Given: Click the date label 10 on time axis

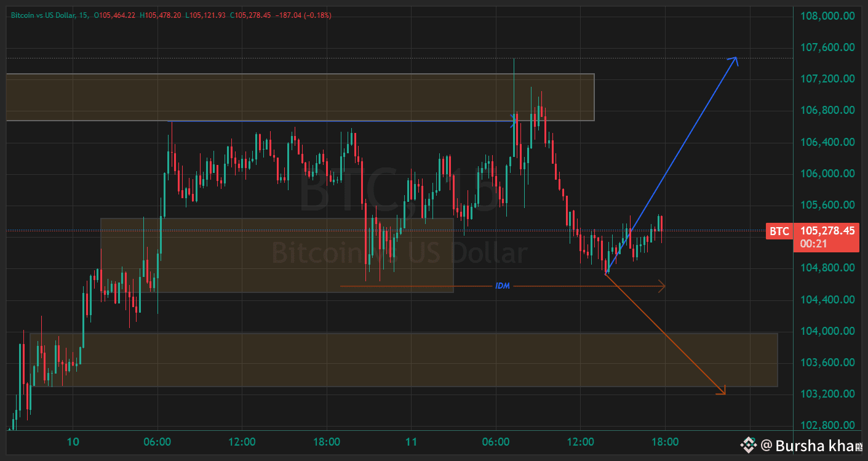Looking at the screenshot, I should pyautogui.click(x=73, y=442).
